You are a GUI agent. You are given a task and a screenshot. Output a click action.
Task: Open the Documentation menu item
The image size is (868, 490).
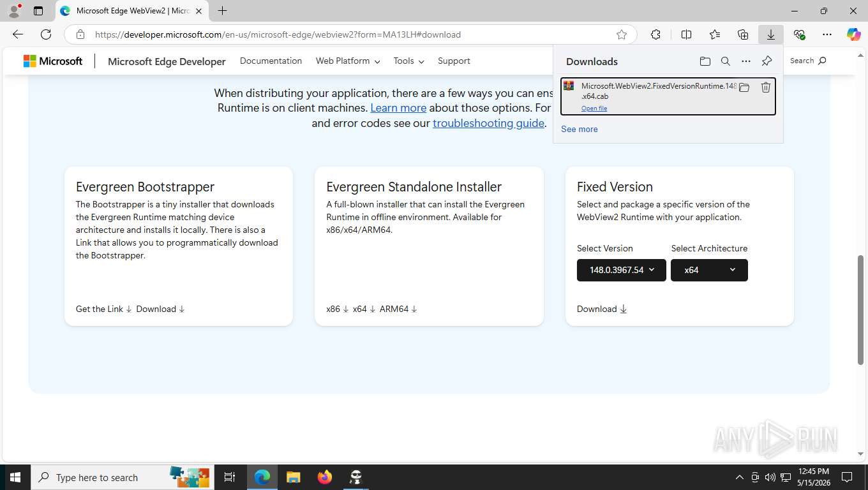point(271,61)
